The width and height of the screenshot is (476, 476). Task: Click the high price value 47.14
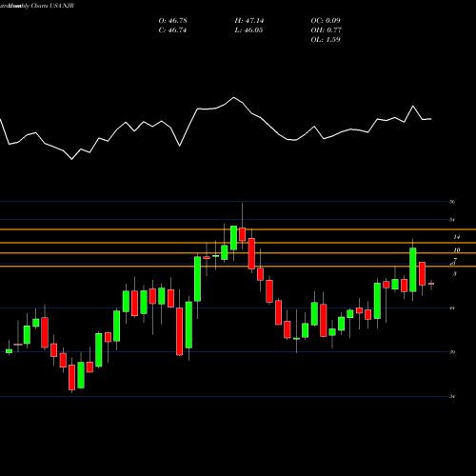coord(254,21)
